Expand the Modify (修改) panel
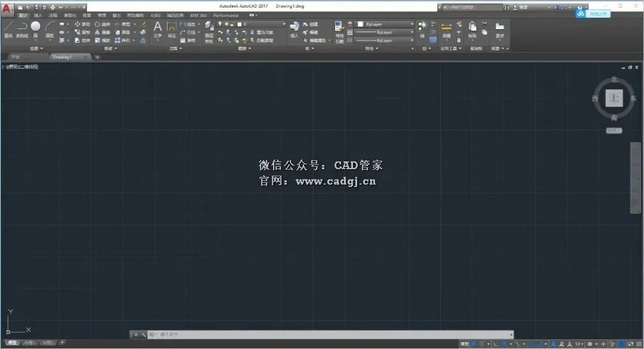 click(110, 48)
